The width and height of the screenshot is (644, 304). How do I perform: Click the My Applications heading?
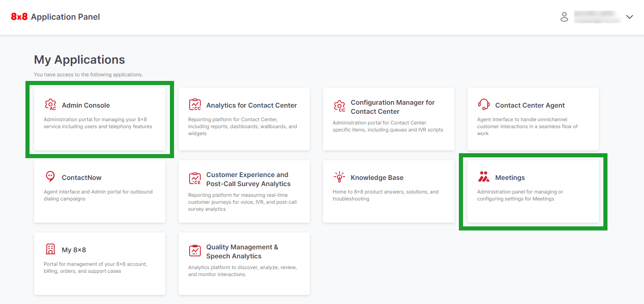click(80, 60)
